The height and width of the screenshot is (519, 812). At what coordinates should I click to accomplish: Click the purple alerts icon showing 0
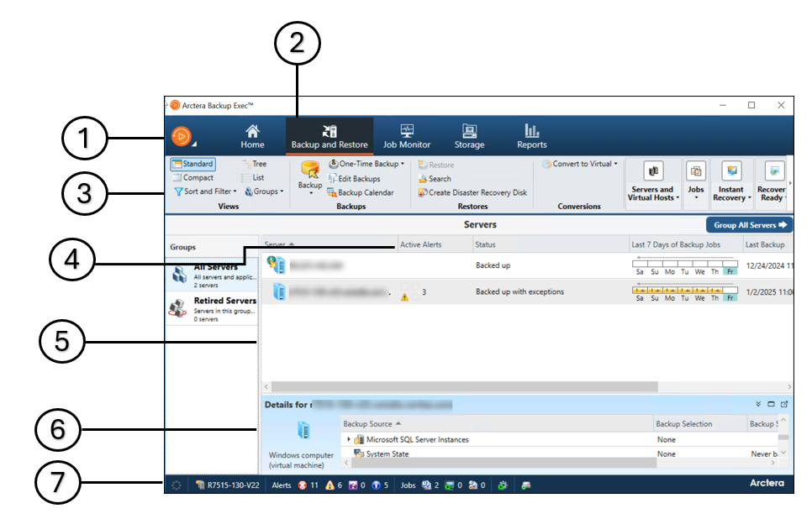[x=353, y=485]
